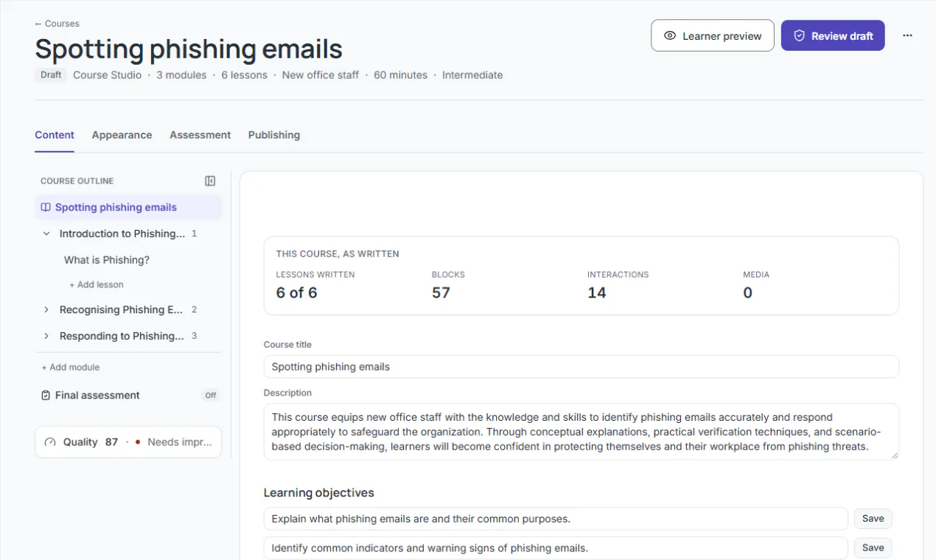Open the Quality 87 score panel
Image resolution: width=936 pixels, height=560 pixels.
coord(128,442)
